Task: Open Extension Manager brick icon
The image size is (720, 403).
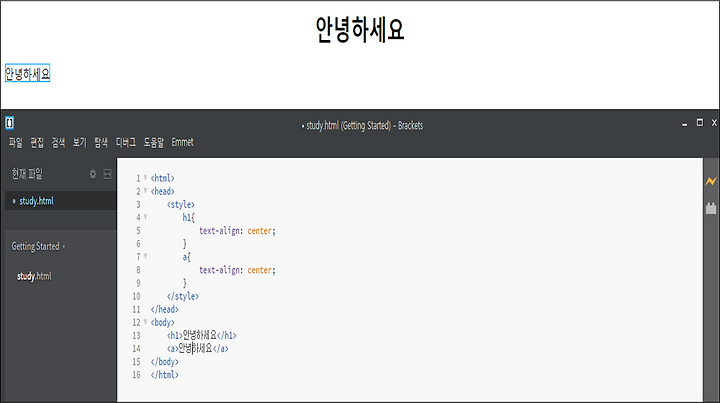Action: [x=711, y=208]
